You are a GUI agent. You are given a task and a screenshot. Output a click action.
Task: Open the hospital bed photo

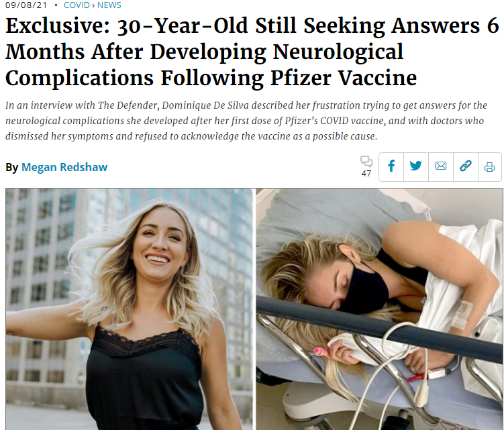pos(380,309)
